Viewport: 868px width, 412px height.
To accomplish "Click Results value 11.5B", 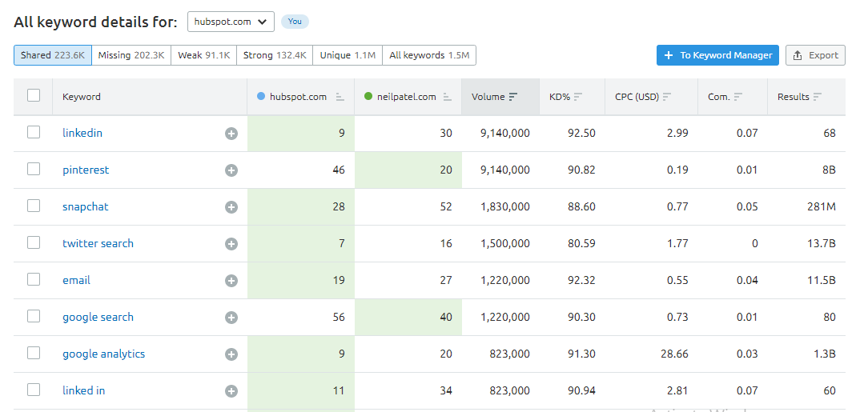I will point(822,280).
